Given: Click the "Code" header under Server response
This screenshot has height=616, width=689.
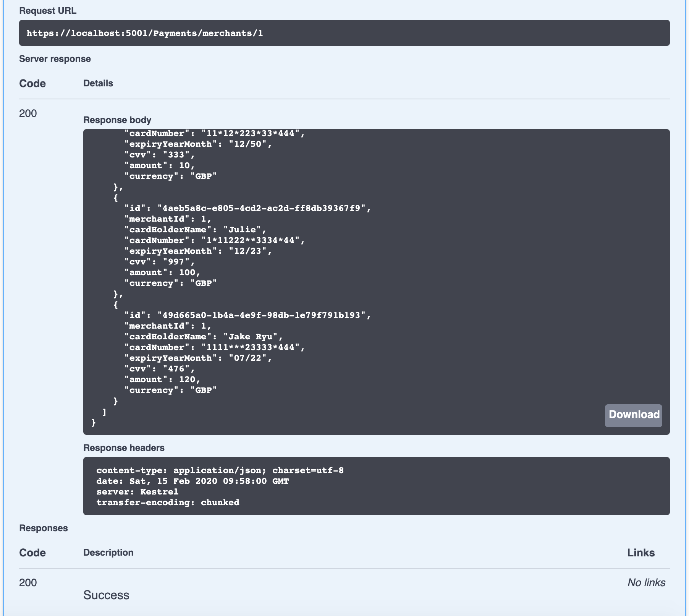Looking at the screenshot, I should (x=32, y=83).
